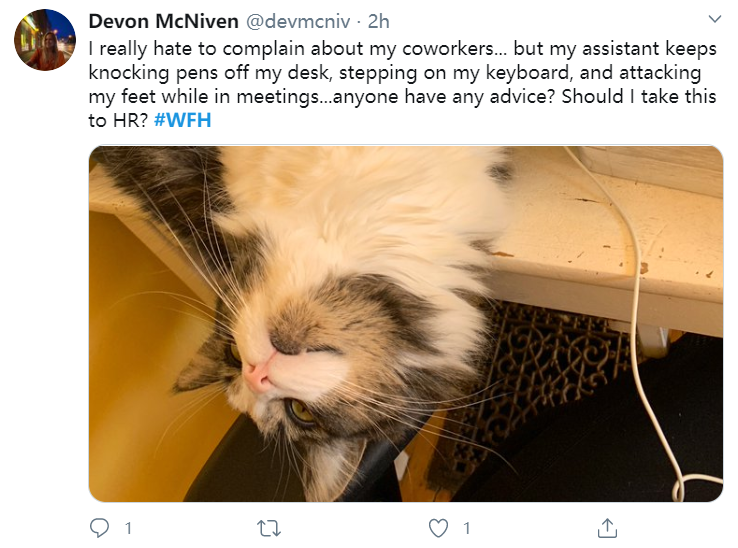Screen dimensions: 738x548
Task: Open the share tweet icon
Action: pyautogui.click(x=607, y=528)
